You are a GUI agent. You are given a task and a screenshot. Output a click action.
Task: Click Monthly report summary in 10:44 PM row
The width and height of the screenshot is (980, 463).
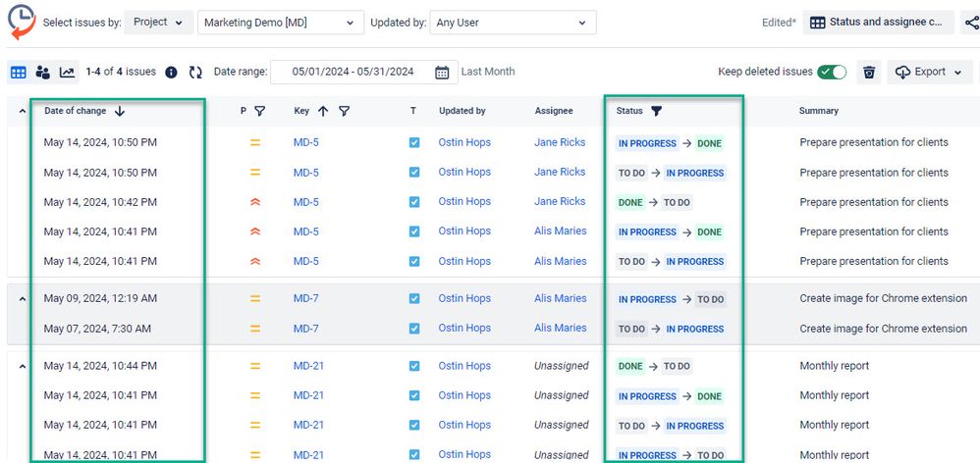click(835, 366)
